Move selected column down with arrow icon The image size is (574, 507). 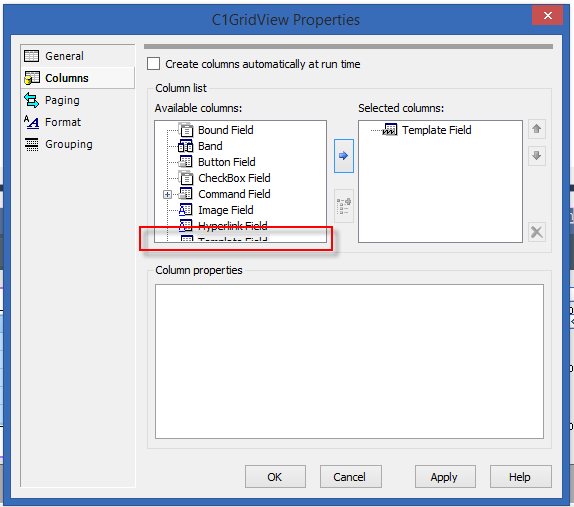[537, 156]
